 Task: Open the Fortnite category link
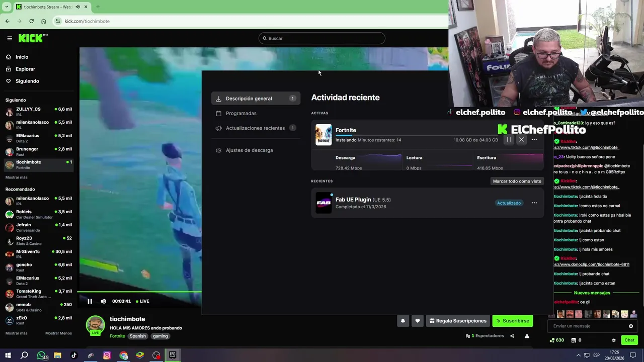click(x=117, y=336)
